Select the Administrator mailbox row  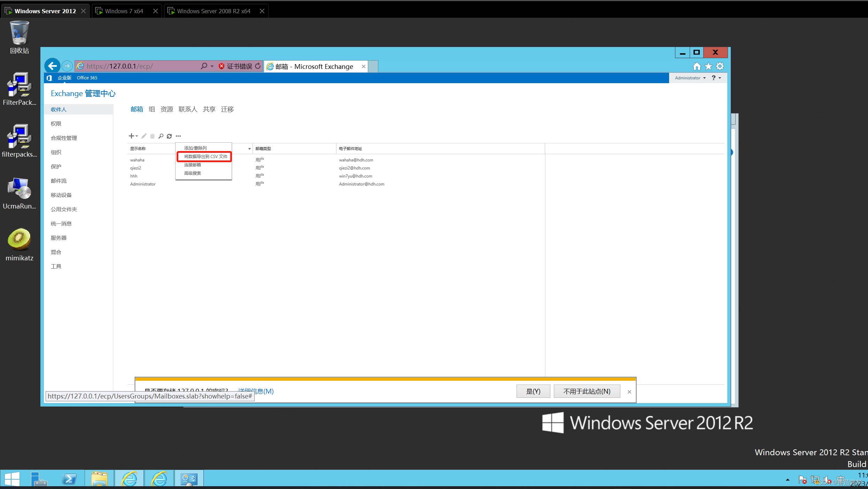(336, 184)
